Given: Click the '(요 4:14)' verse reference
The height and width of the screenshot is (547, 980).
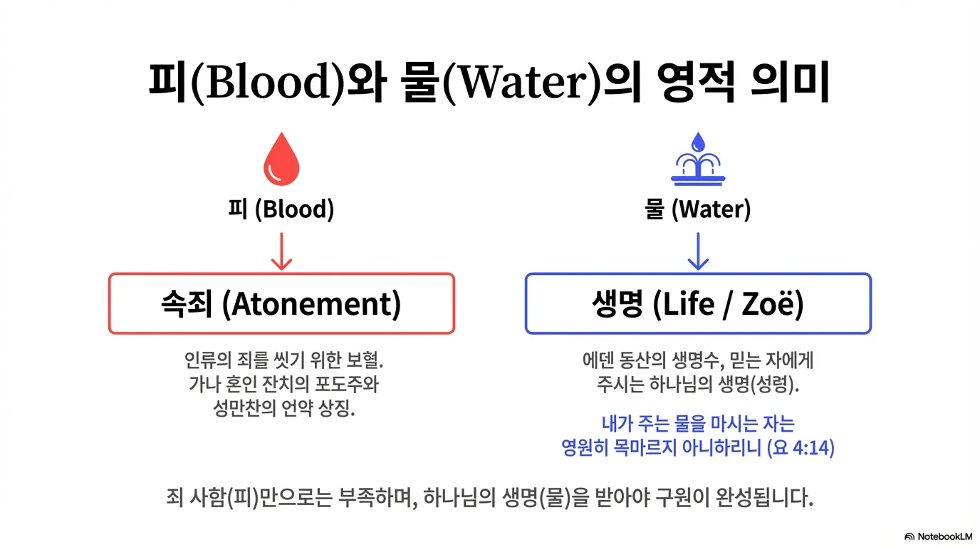Looking at the screenshot, I should 801,449.
